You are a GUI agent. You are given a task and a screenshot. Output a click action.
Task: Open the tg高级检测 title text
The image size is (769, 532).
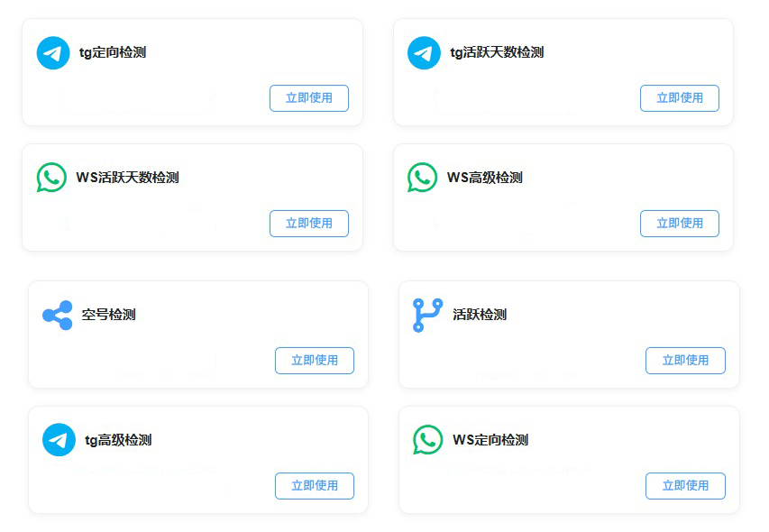click(118, 440)
